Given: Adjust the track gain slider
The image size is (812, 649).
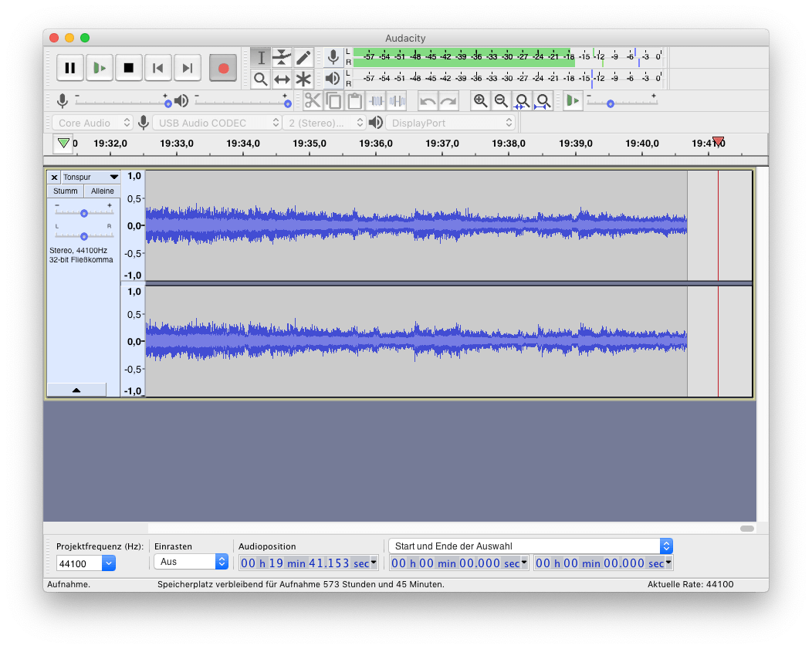Looking at the screenshot, I should point(84,213).
